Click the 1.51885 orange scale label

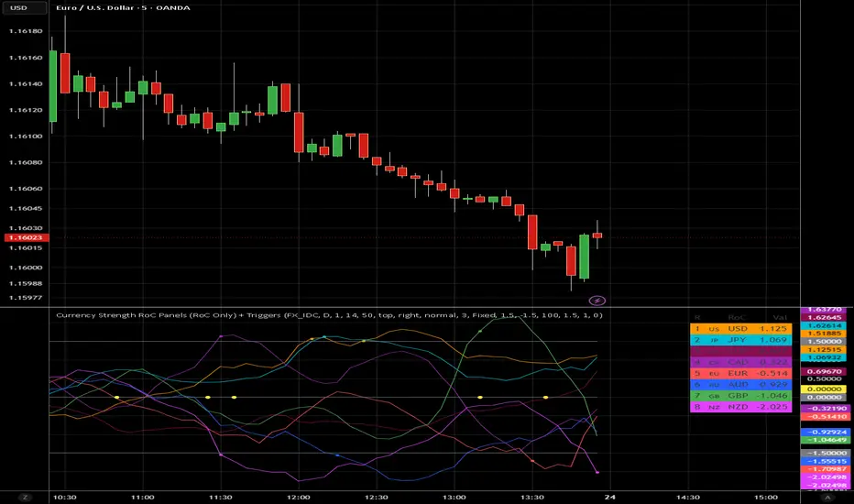tap(824, 334)
